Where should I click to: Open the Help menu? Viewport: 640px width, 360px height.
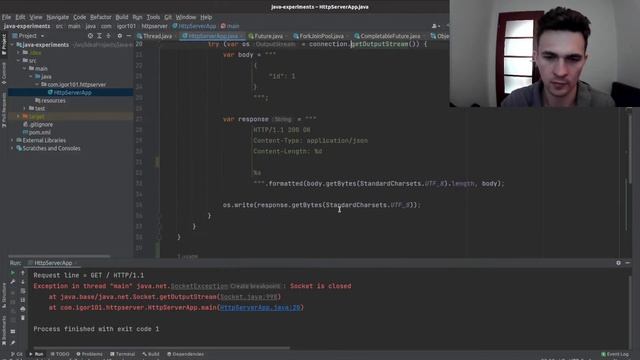[x=206, y=17]
